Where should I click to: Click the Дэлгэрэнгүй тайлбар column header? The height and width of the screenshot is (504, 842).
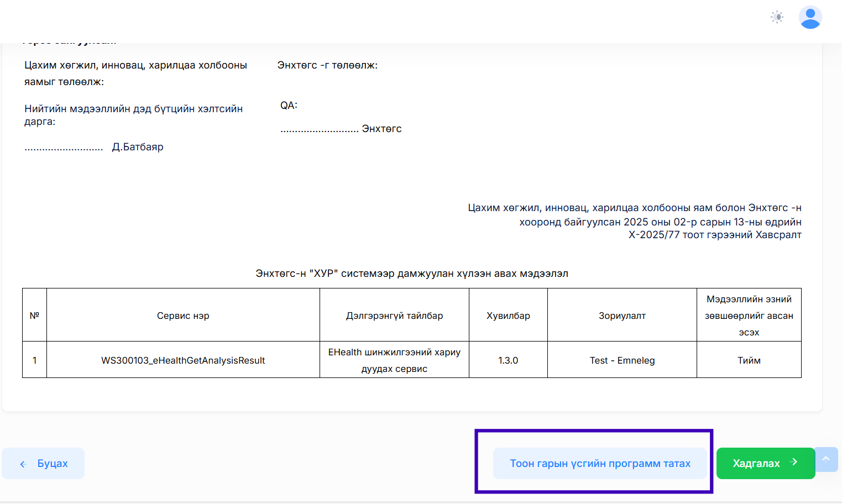coord(394,316)
